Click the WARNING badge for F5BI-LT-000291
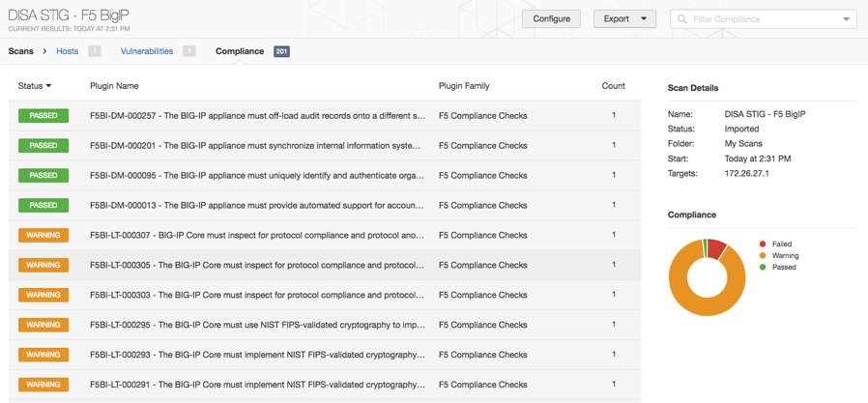Viewport: 868px width, 403px height. (x=43, y=385)
